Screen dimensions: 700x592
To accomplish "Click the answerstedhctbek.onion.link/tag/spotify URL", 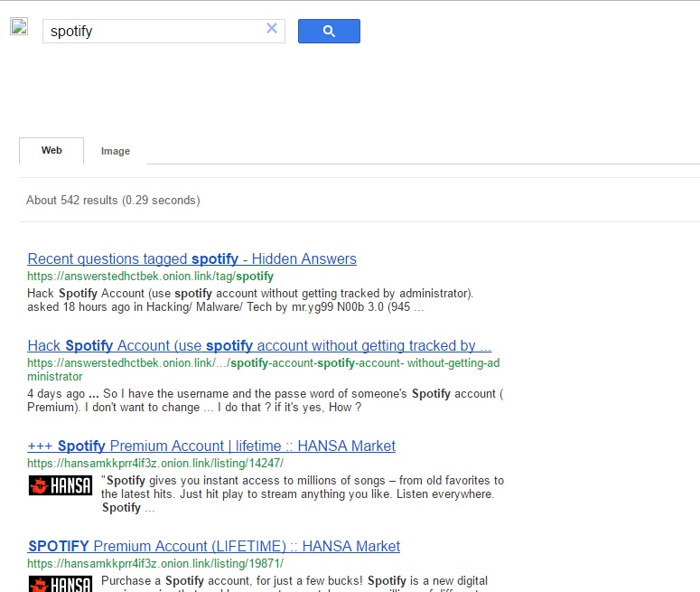I will click(151, 277).
